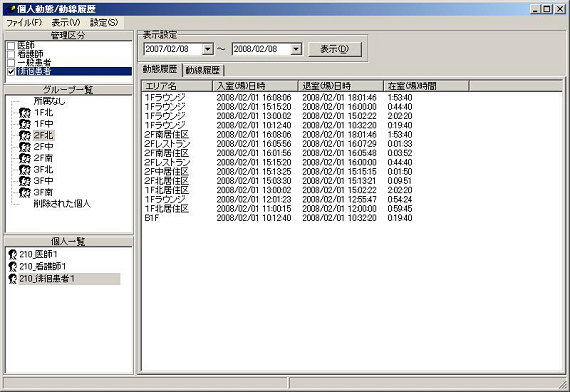570x392 pixels.
Task: Click the 1Fラウンジ row entered at 12:01:23
Action: (x=278, y=199)
